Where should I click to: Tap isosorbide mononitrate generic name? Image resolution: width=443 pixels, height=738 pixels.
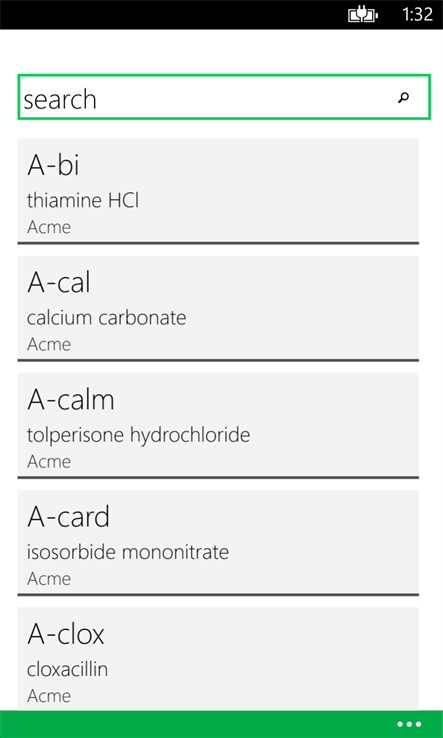(128, 552)
